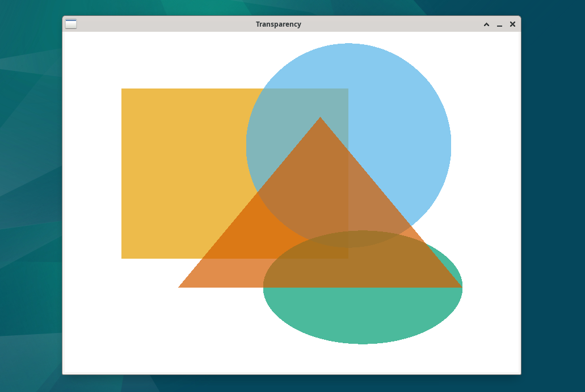
Task: Click the teal desktop background
Action: point(28,199)
